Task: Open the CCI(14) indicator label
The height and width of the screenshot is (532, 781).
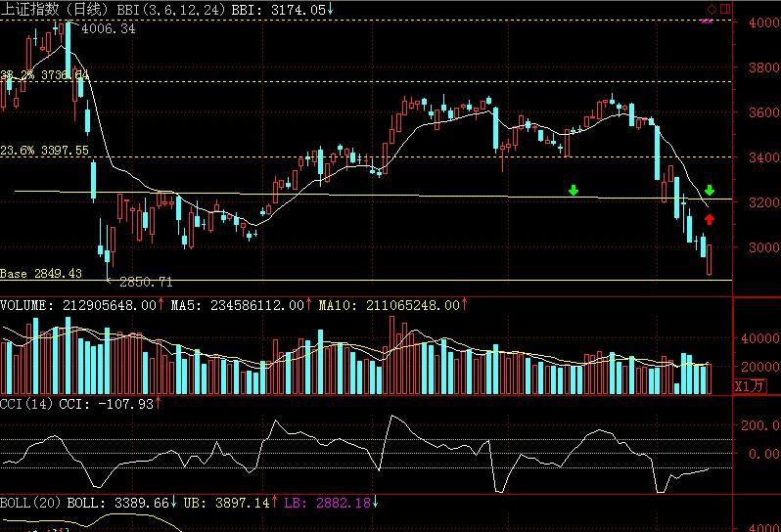Action: click(26, 403)
